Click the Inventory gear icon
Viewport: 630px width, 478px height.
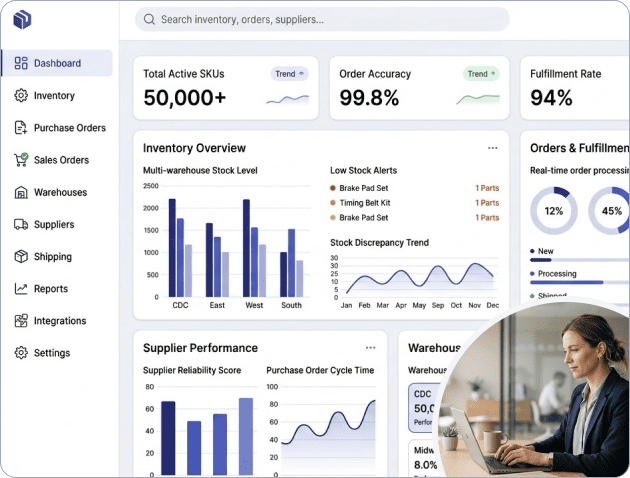coord(21,96)
